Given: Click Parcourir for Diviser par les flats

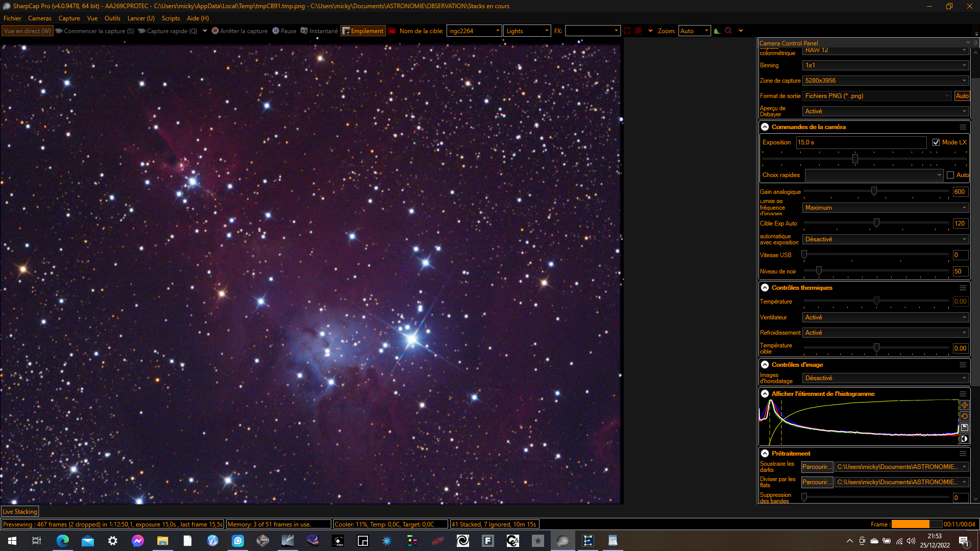Looking at the screenshot, I should 817,482.
